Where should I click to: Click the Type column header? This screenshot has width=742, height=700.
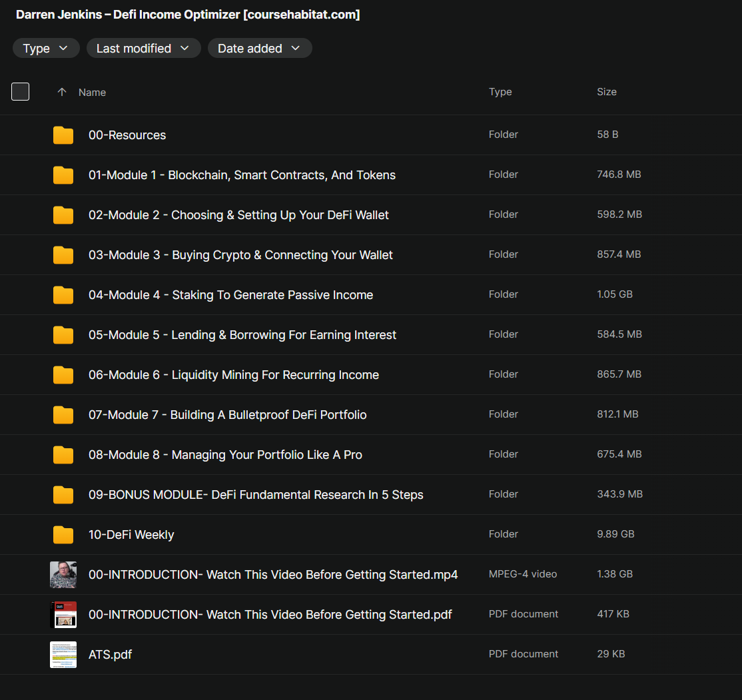pos(500,92)
